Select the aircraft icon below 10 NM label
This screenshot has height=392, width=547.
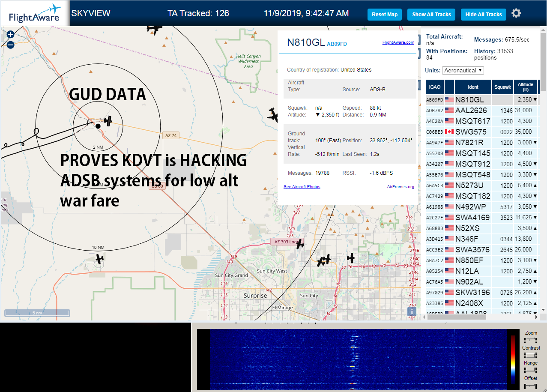(99, 259)
